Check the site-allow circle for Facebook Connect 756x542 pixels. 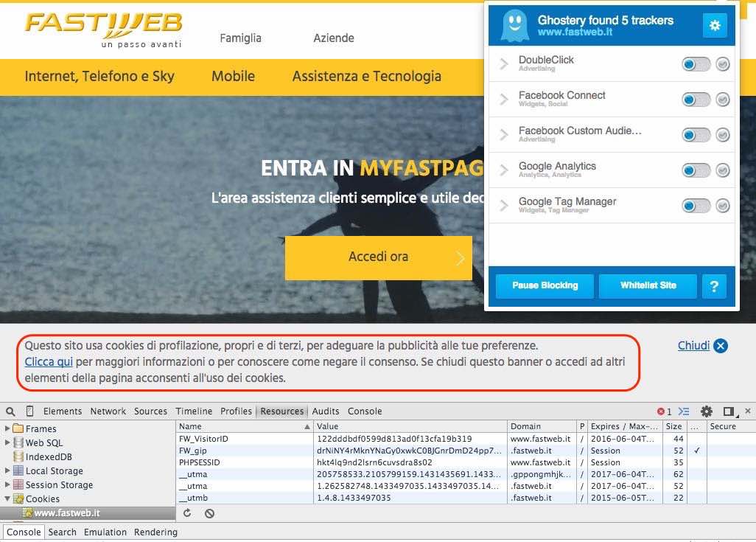[722, 100]
